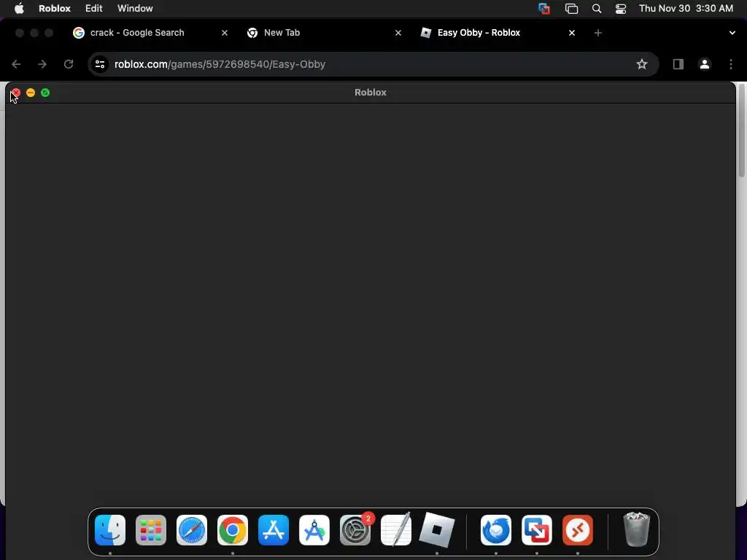Open the drafting compass app in the Dock
The image size is (747, 560).
coord(314,530)
